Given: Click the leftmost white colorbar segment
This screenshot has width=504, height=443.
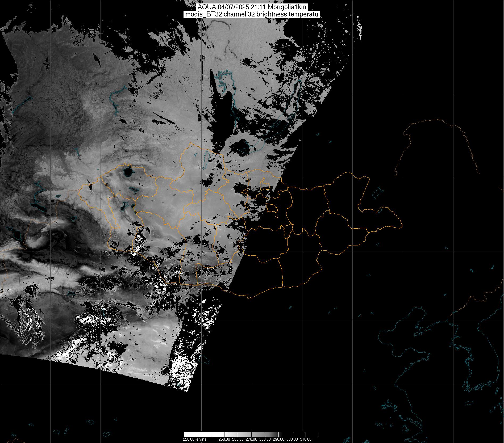Looking at the screenshot, I should [x=190, y=434].
